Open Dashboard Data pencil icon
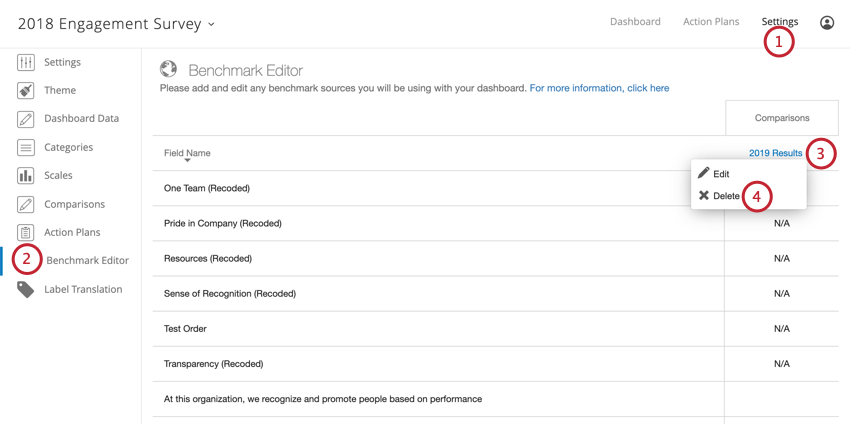850x424 pixels. pyautogui.click(x=25, y=119)
